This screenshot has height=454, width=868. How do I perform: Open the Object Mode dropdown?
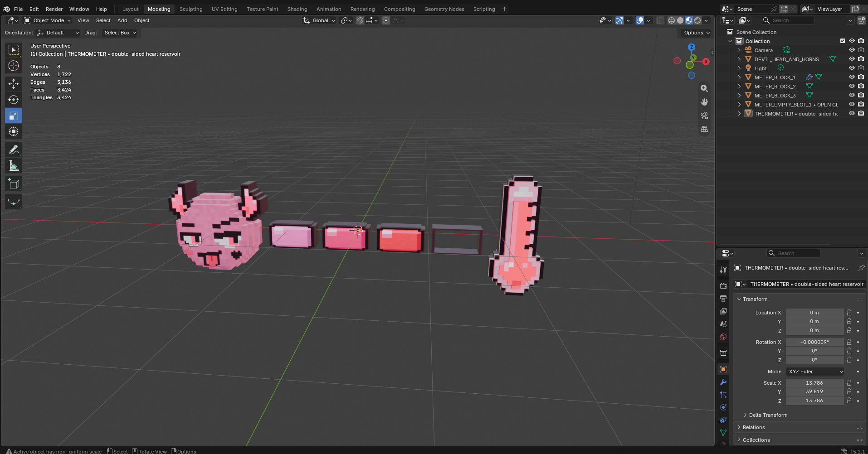point(48,20)
